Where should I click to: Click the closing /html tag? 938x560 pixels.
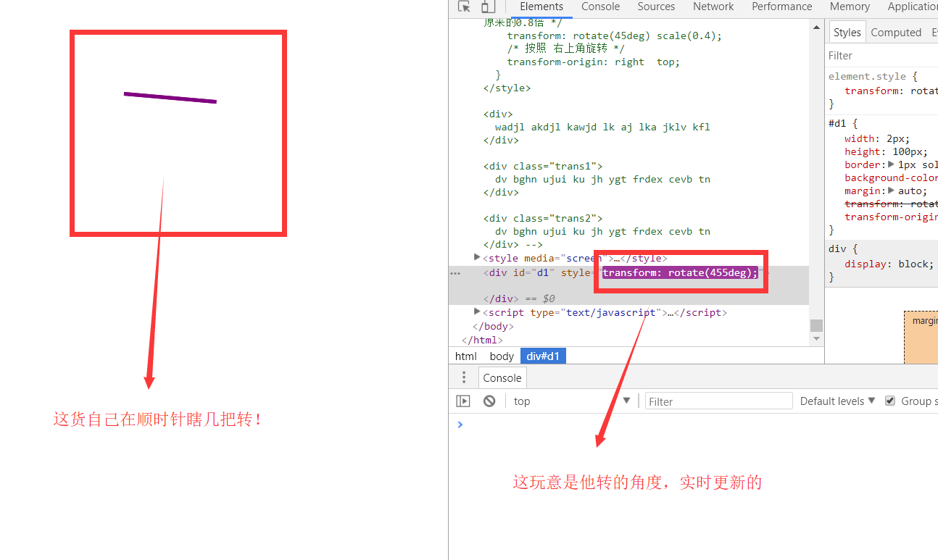pyautogui.click(x=482, y=339)
